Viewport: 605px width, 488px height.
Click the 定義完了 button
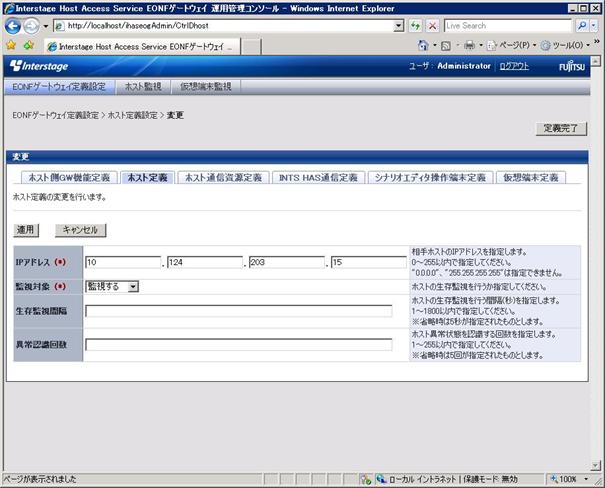tap(561, 128)
